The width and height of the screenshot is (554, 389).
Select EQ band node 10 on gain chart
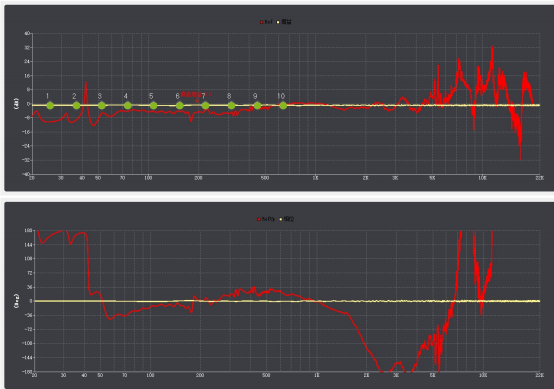(x=283, y=105)
